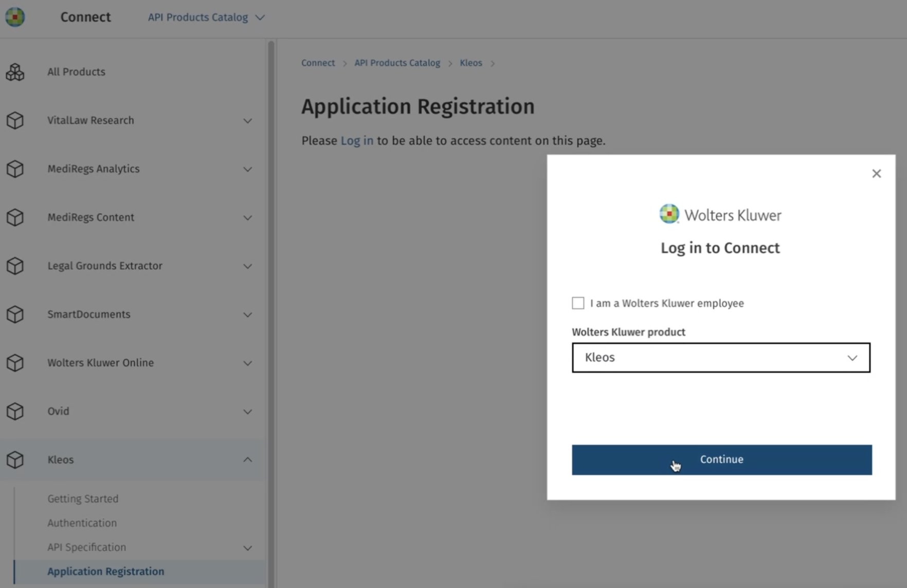Viewport: 907px width, 588px height.
Task: Click the Wolters Kluwer logo in header
Action: pos(15,17)
